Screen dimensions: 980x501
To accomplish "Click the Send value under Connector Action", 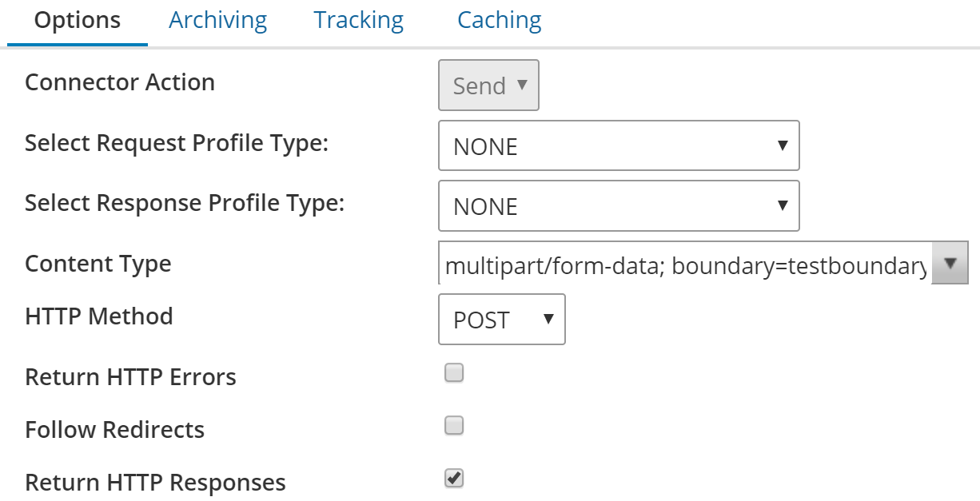I will (x=480, y=85).
